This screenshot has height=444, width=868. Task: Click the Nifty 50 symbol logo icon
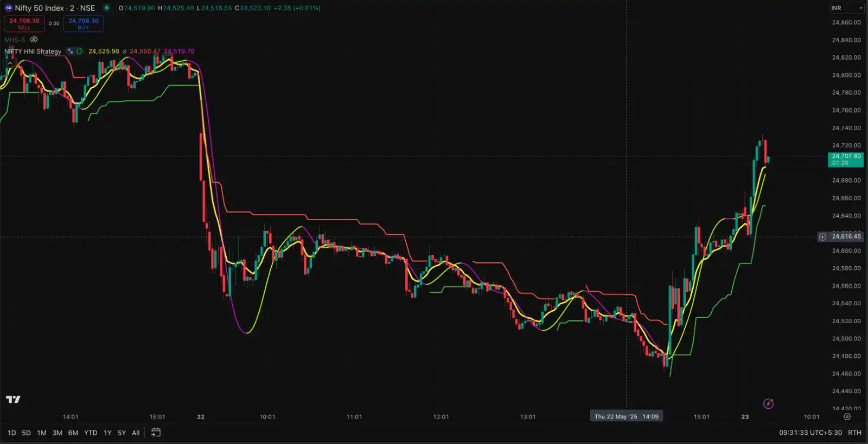9,8
